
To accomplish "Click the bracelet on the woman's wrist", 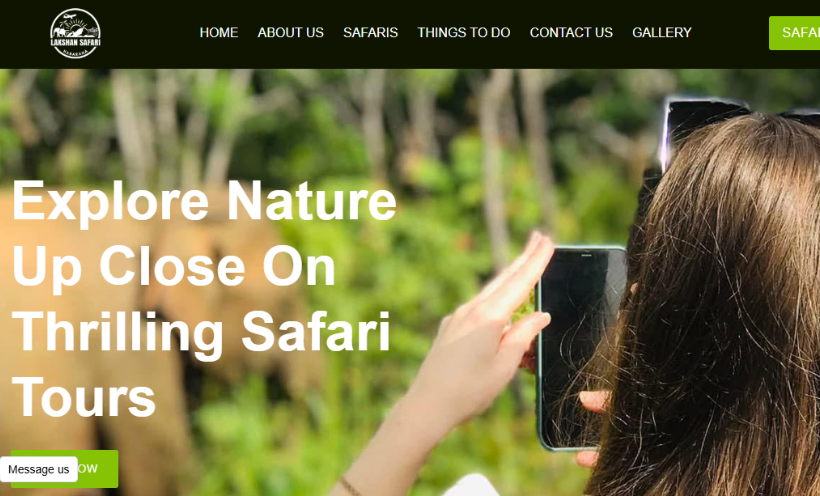I will (x=349, y=487).
